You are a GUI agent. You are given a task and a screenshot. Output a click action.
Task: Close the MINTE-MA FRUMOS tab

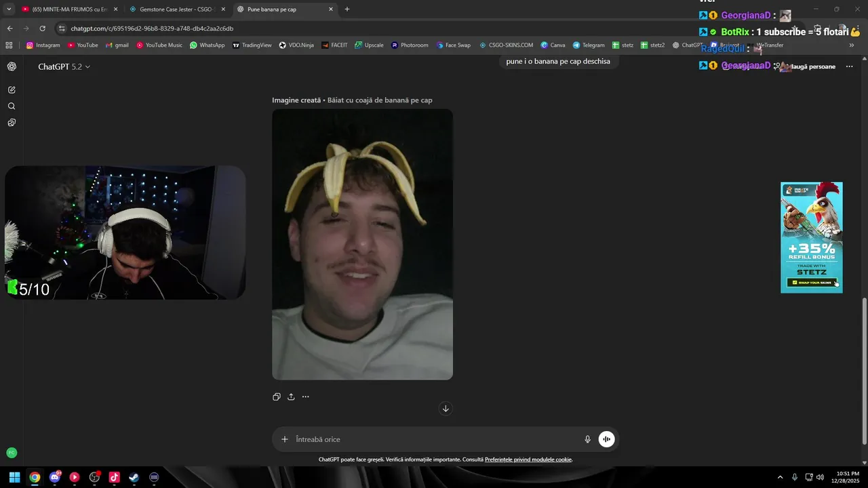pyautogui.click(x=115, y=9)
